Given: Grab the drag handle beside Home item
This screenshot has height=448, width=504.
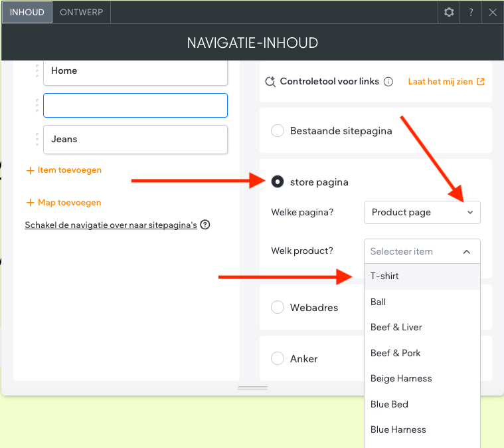Looking at the screenshot, I should point(37,71).
